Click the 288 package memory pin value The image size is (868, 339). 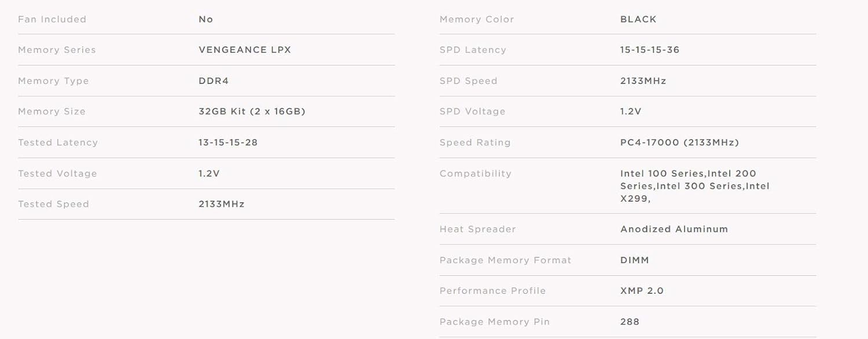pyautogui.click(x=630, y=322)
